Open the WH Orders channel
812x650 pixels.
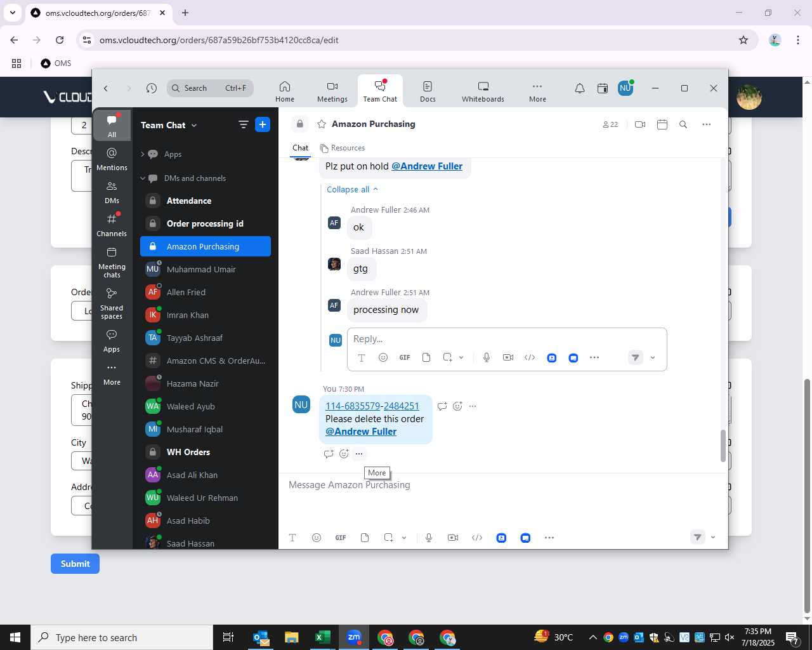[206, 452]
